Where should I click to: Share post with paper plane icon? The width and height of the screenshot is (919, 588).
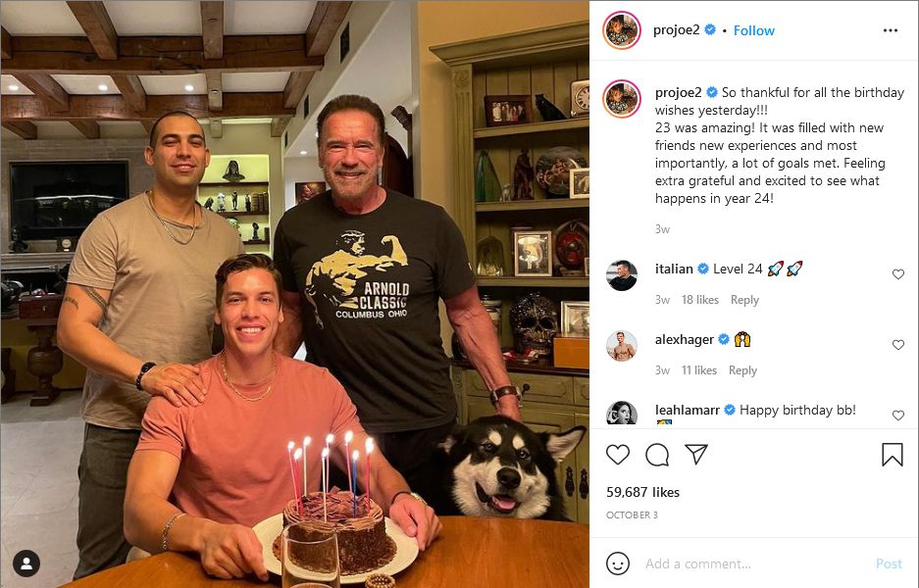pyautogui.click(x=696, y=455)
